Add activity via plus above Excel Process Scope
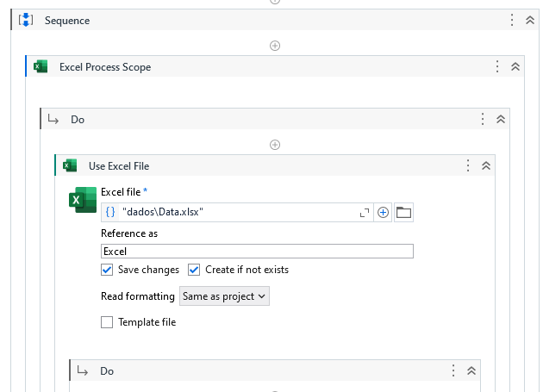The image size is (543, 392). coord(275,46)
